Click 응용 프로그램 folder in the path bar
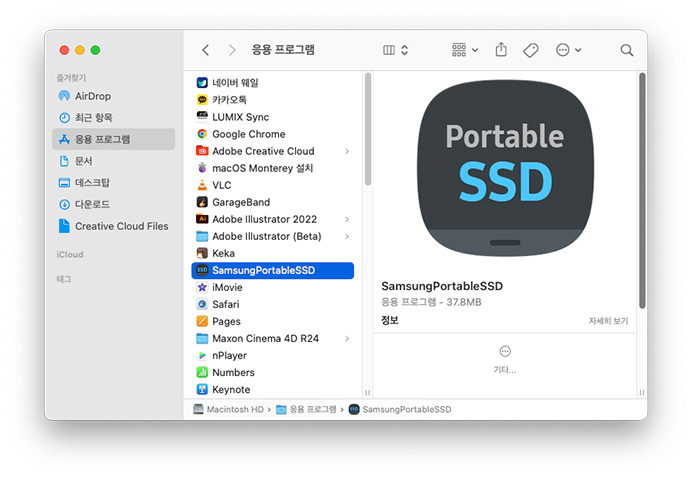This screenshot has width=690, height=477. (x=306, y=409)
